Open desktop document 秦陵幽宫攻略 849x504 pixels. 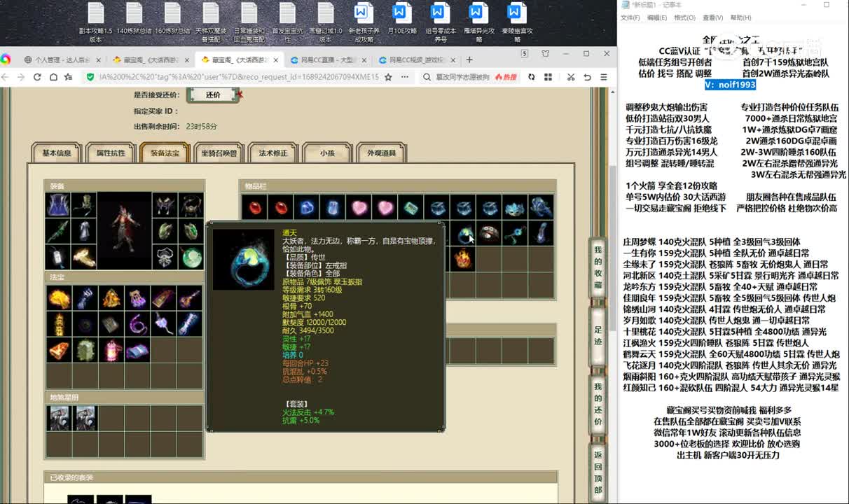pos(517,22)
